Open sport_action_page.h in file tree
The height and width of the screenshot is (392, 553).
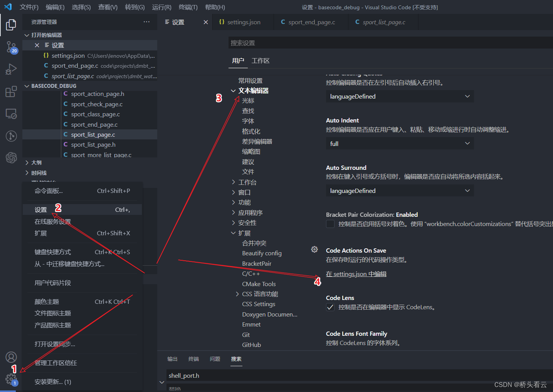pyautogui.click(x=97, y=94)
